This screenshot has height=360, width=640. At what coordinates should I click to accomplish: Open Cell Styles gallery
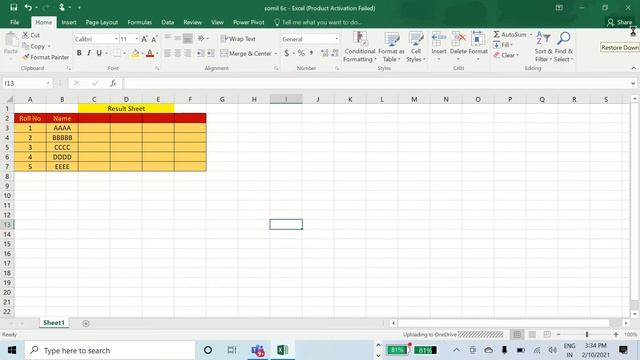tap(416, 47)
